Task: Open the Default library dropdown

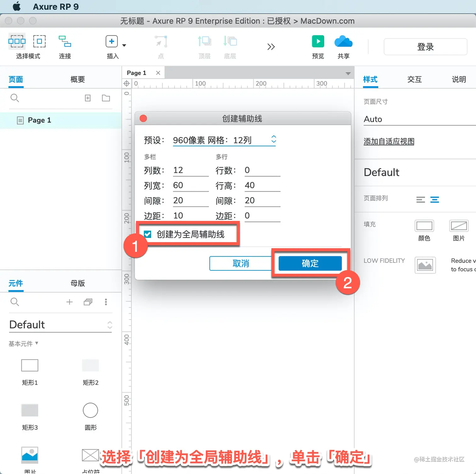Action: [x=60, y=325]
